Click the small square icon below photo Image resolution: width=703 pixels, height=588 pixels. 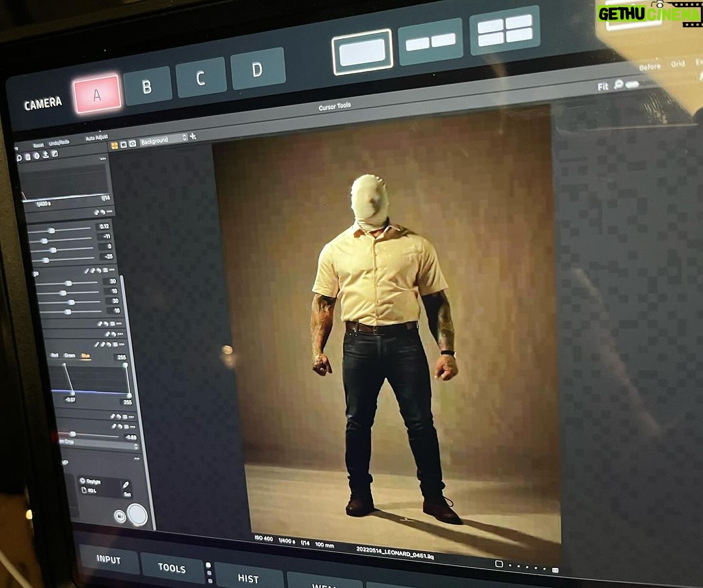coord(499,564)
